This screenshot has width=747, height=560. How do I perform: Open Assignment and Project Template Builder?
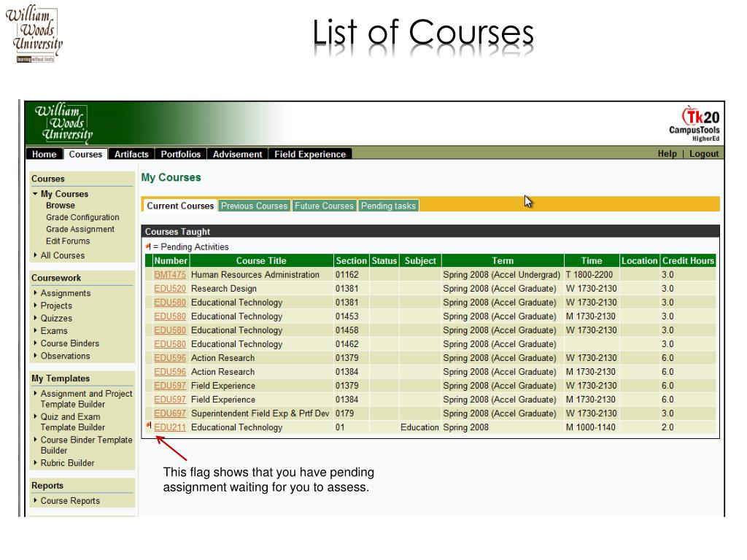[86, 399]
